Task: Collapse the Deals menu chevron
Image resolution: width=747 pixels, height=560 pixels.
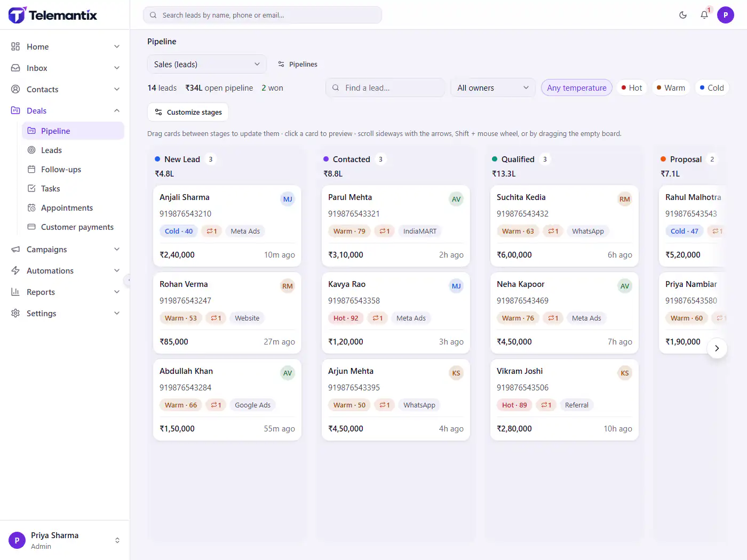Action: (117, 110)
